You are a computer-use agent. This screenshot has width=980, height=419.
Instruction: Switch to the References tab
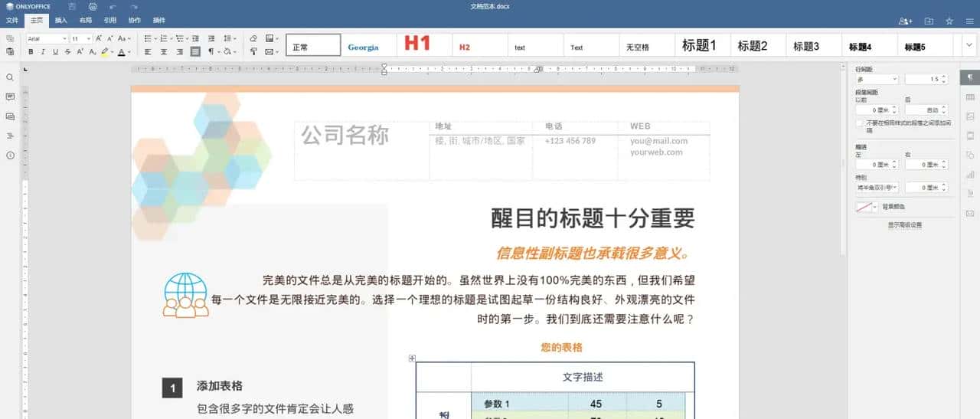coord(110,20)
